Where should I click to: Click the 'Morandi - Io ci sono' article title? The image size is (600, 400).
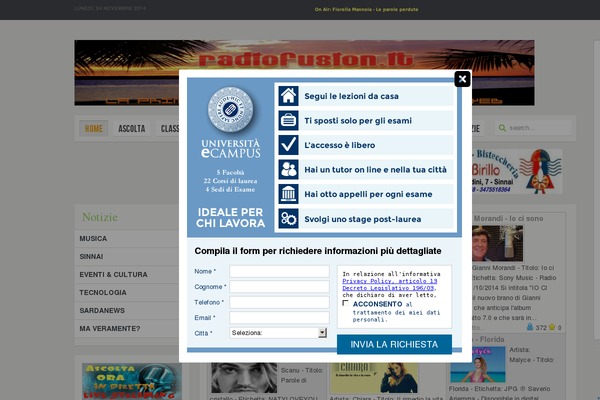click(x=508, y=219)
